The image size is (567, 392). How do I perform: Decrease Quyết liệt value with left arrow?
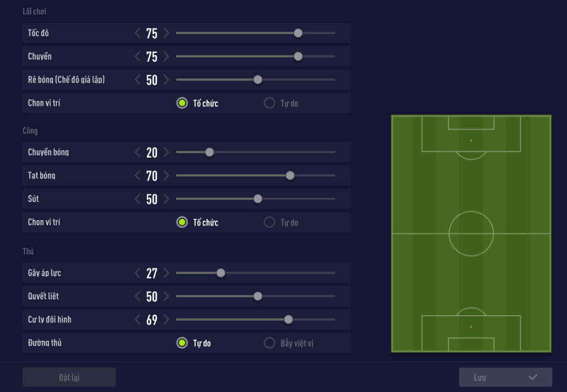coord(138,297)
